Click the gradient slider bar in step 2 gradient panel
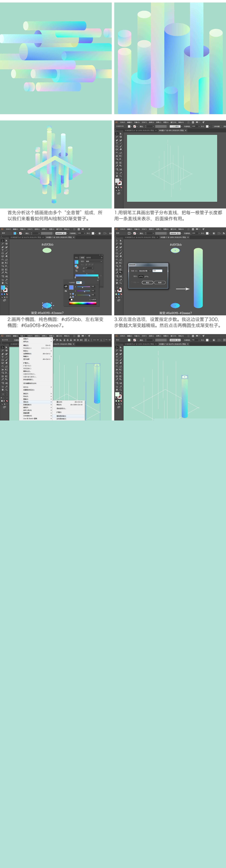Viewport: 226px width, 868px height. [x=87, y=276]
